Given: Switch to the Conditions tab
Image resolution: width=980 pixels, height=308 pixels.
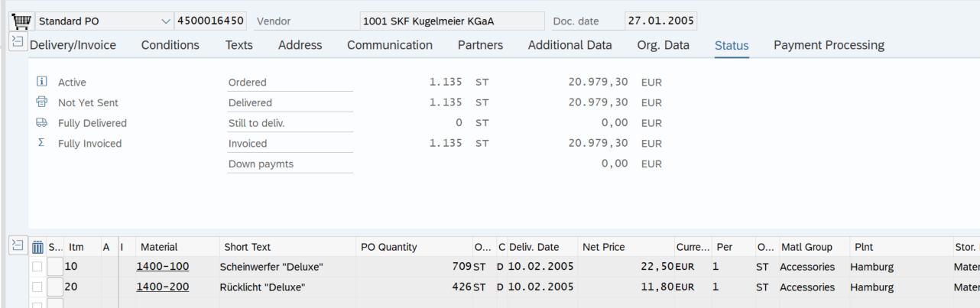Looking at the screenshot, I should [x=170, y=45].
